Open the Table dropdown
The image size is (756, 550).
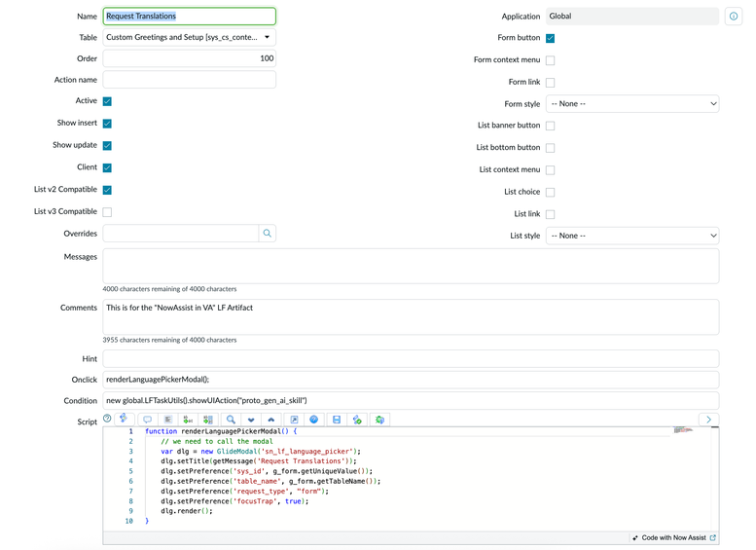point(189,38)
